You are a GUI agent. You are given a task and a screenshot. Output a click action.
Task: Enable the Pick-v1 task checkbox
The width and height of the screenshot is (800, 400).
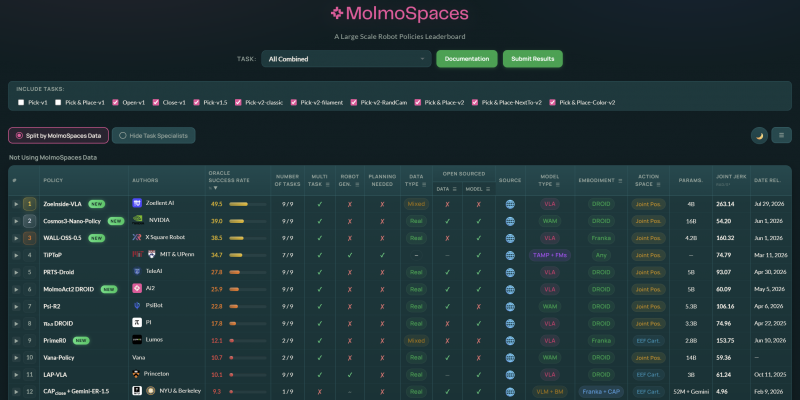coord(21,103)
